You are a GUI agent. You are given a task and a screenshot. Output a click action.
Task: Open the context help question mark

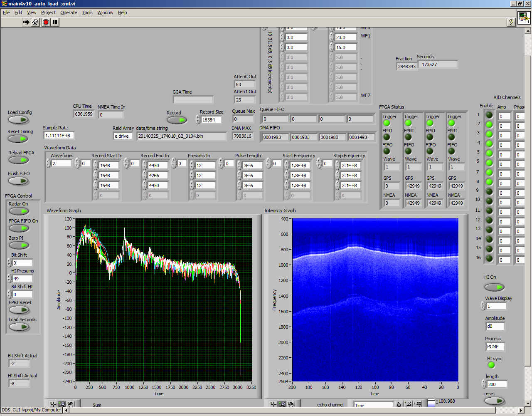pos(511,22)
